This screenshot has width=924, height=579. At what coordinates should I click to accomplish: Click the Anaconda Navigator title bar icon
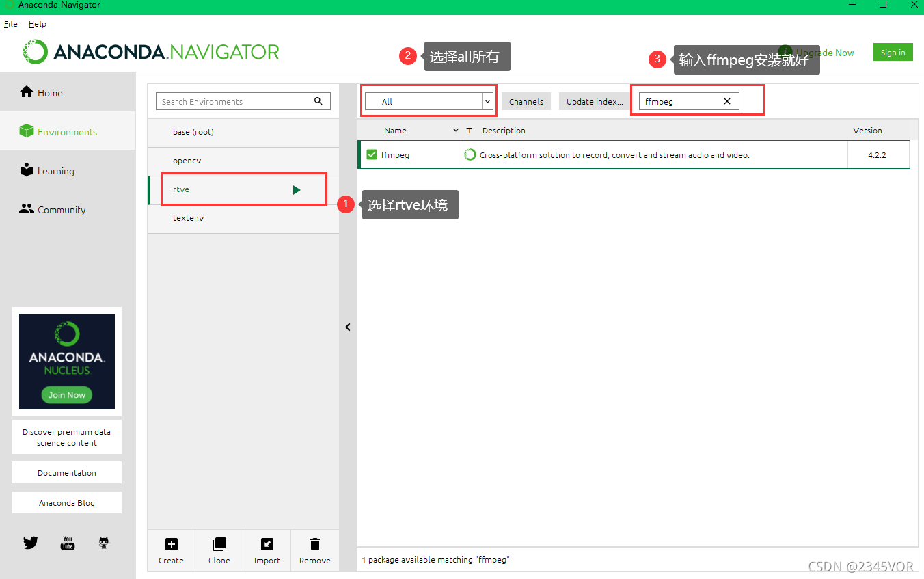(9, 5)
